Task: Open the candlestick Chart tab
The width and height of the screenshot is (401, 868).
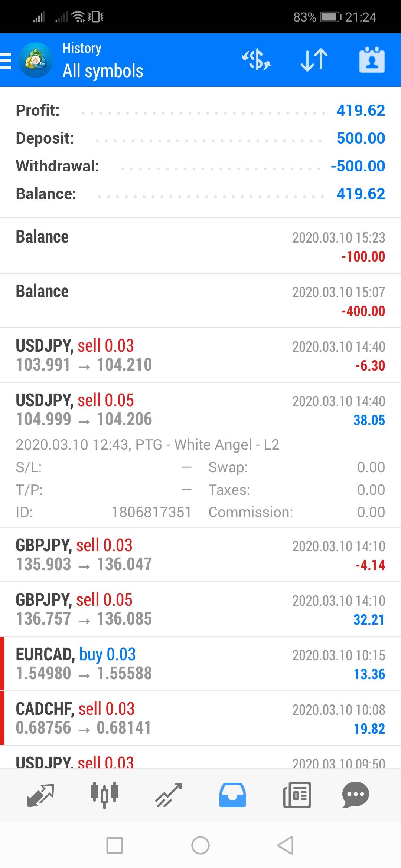Action: click(x=104, y=795)
